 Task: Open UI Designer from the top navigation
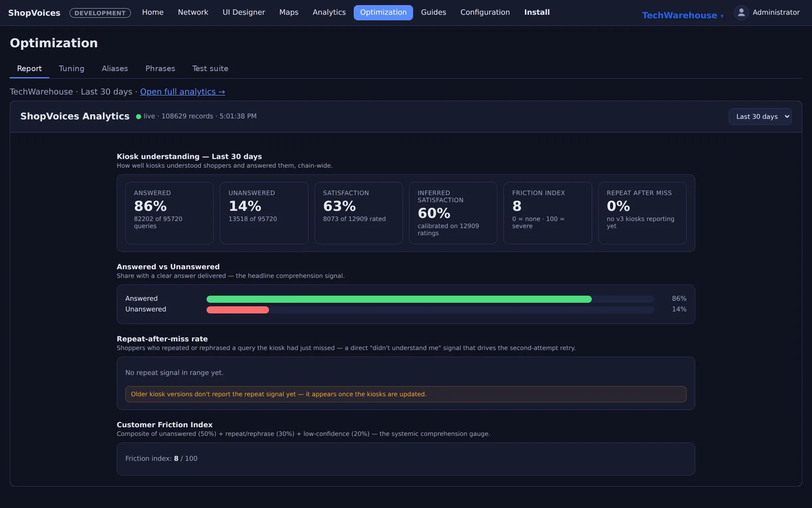tap(244, 12)
